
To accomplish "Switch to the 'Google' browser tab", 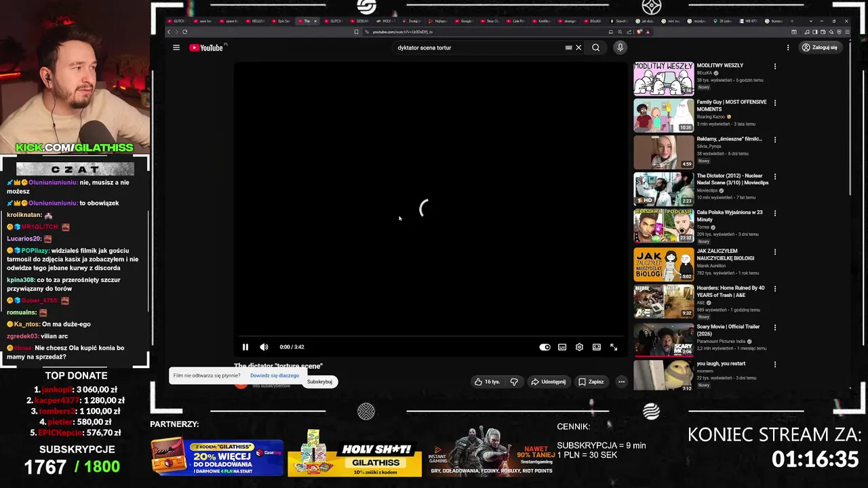I will click(x=464, y=21).
